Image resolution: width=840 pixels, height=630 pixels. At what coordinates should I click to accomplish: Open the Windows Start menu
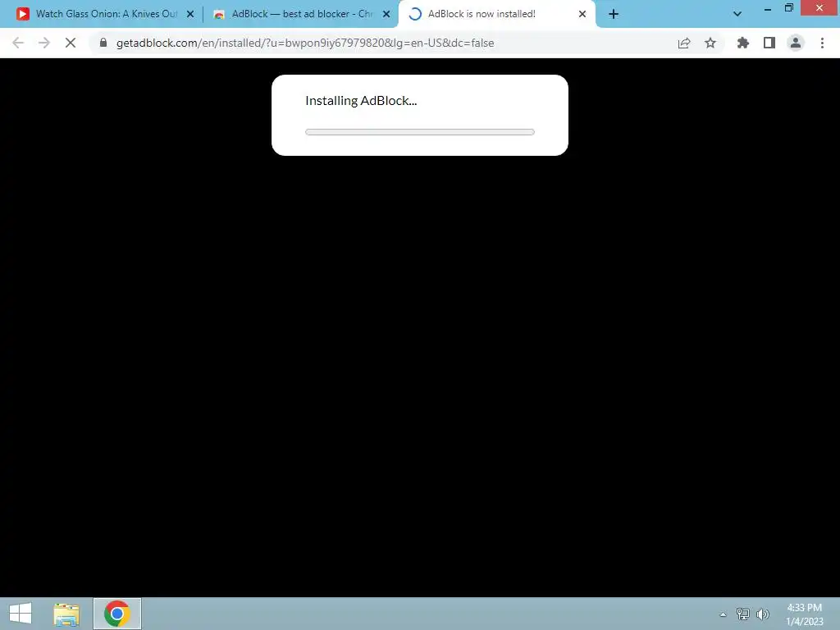click(21, 614)
